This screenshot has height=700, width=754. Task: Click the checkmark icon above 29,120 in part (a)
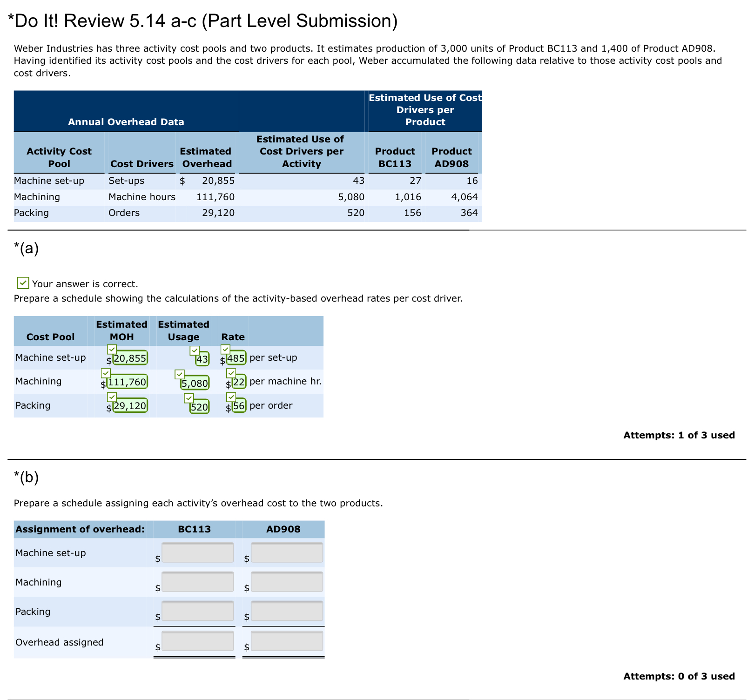coord(112,397)
